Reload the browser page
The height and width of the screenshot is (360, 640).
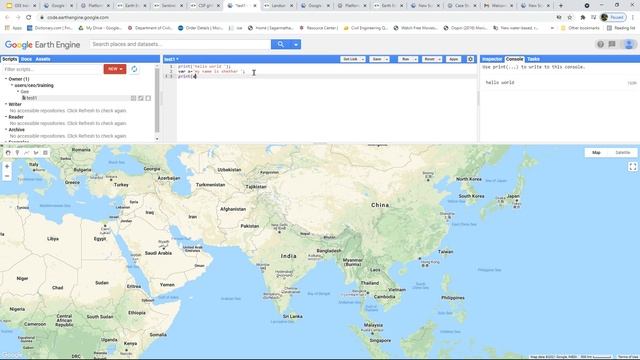tap(29, 18)
